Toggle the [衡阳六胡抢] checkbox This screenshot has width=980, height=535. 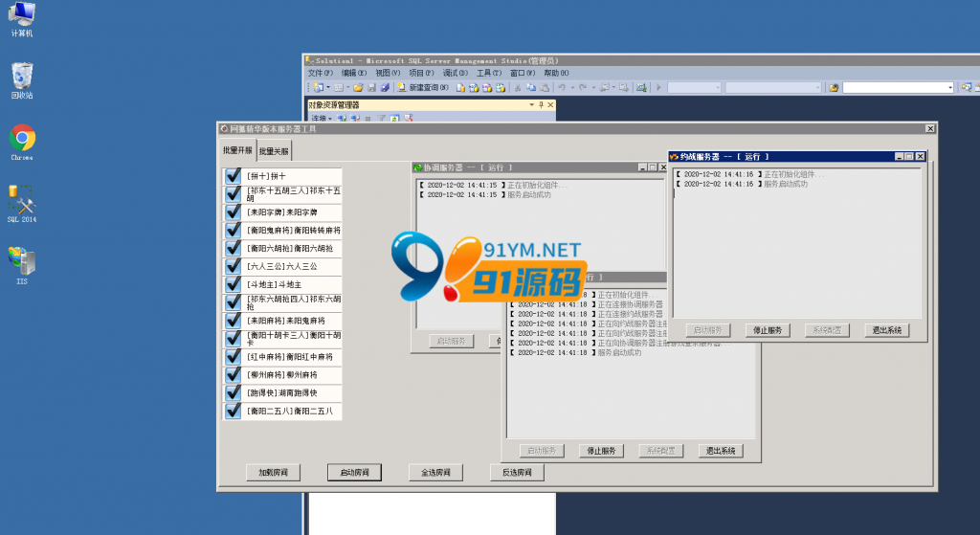[x=234, y=249]
